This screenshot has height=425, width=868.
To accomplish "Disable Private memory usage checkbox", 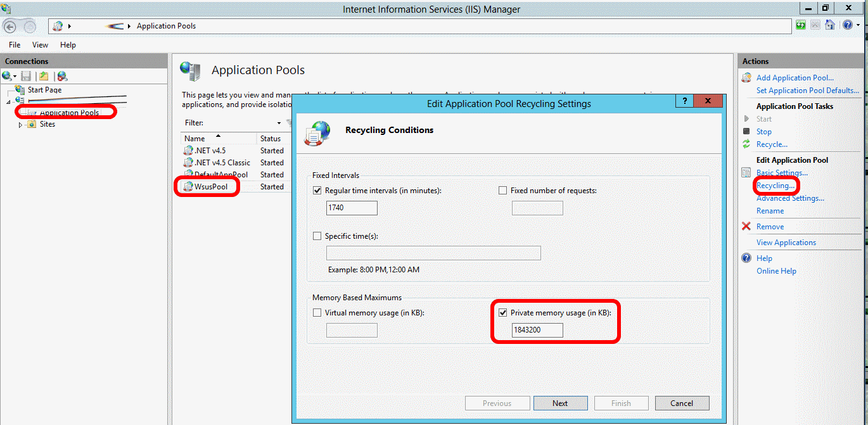I will point(502,312).
